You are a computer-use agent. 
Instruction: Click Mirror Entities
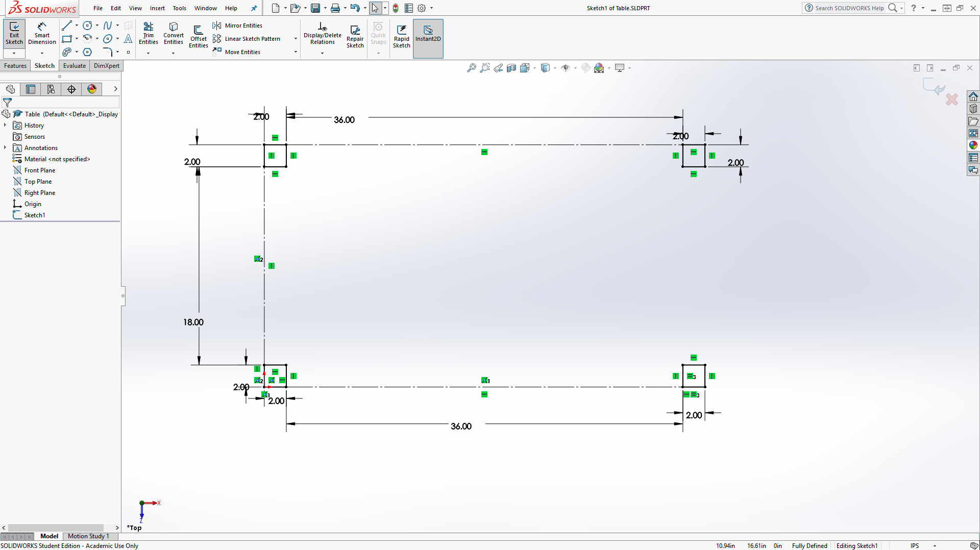click(x=237, y=26)
